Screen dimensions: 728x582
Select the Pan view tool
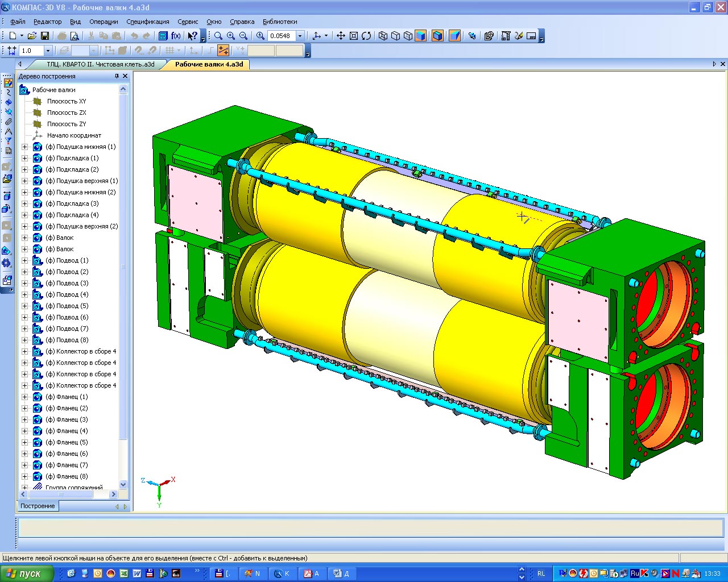click(x=341, y=36)
